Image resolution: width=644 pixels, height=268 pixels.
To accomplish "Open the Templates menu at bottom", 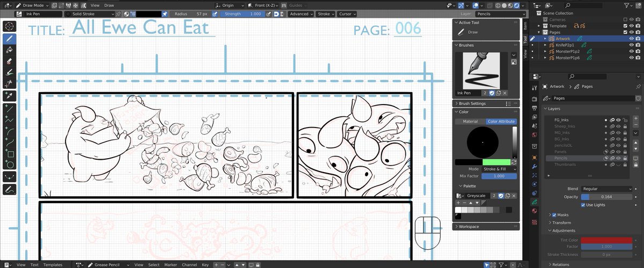I will 53,265.
